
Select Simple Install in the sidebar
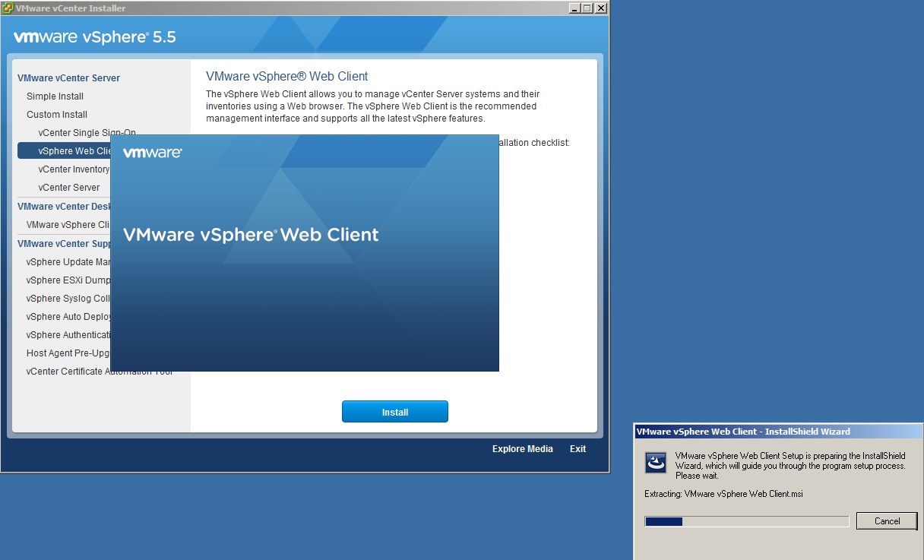coord(55,96)
